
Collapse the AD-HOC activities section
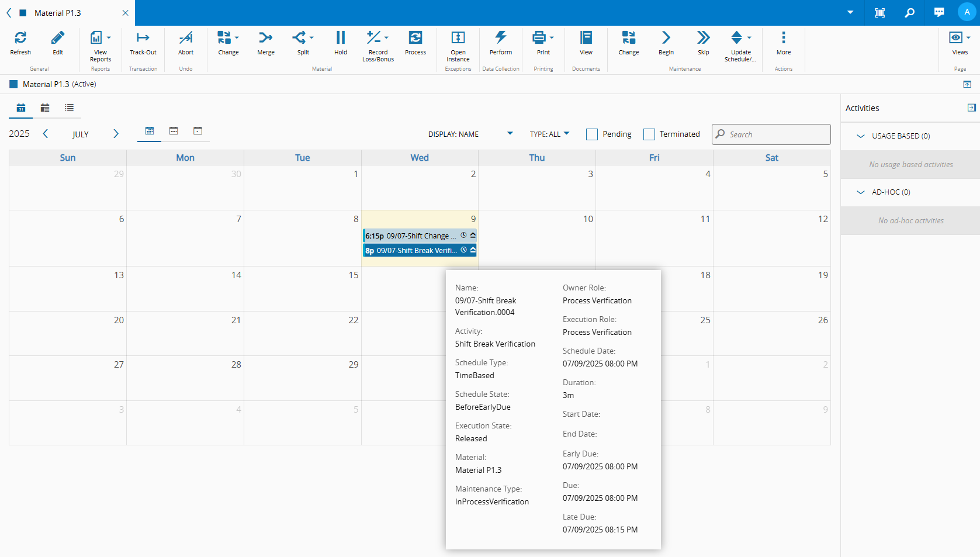click(x=861, y=192)
